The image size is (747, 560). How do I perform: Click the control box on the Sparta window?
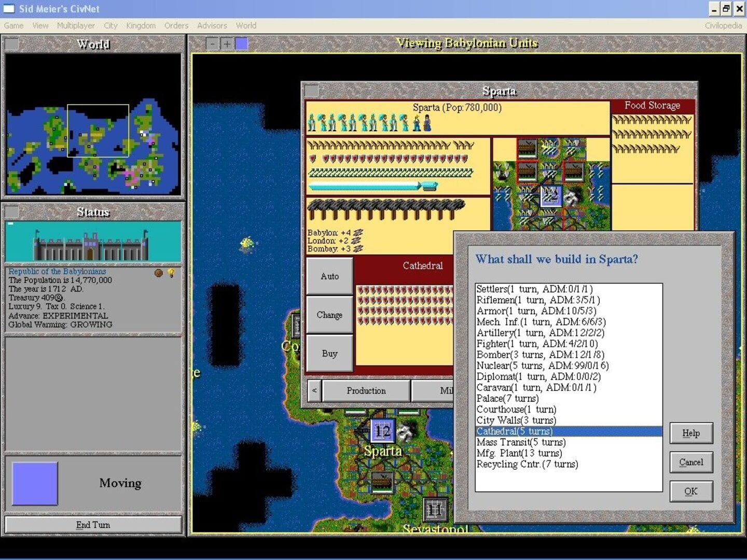point(312,89)
